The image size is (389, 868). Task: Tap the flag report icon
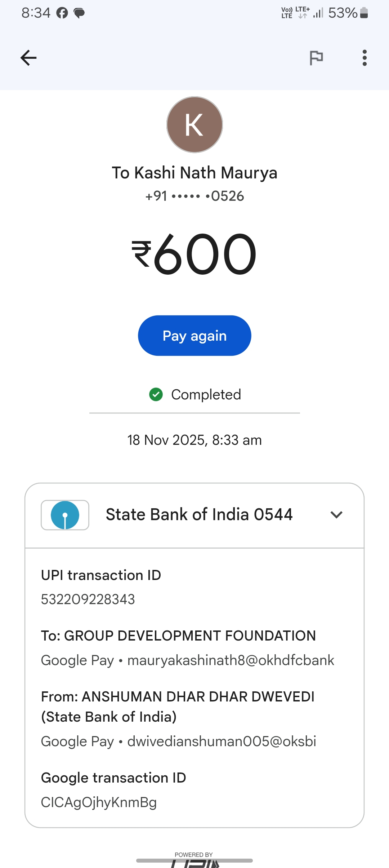(x=316, y=58)
